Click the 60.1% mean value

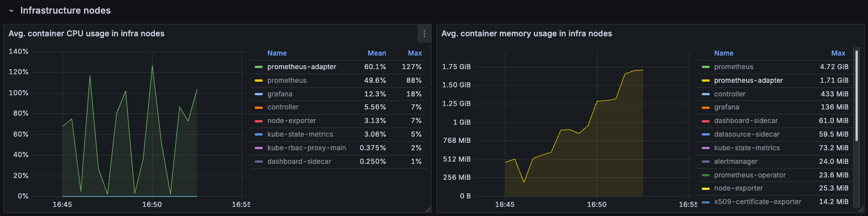point(375,67)
